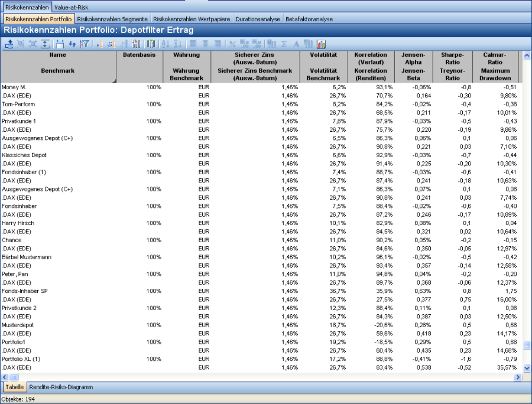Open the Durationsanalyse tab
Screen dimensions: 532x404
[258, 19]
